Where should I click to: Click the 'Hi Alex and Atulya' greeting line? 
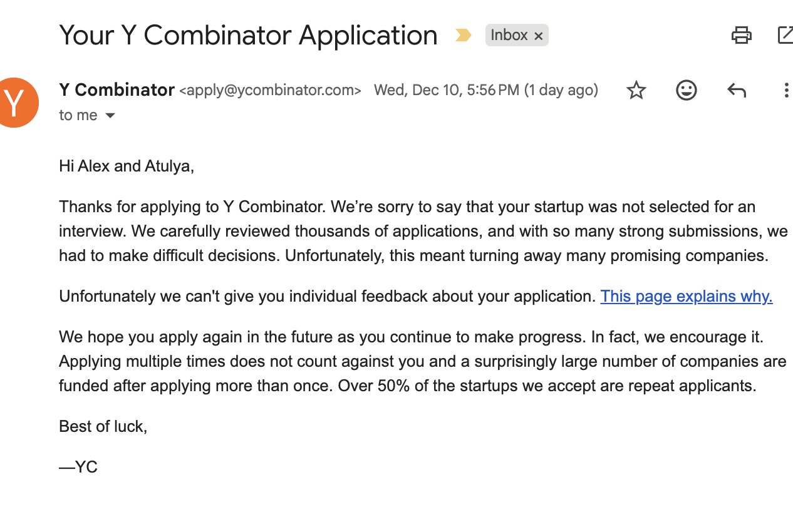click(x=127, y=166)
